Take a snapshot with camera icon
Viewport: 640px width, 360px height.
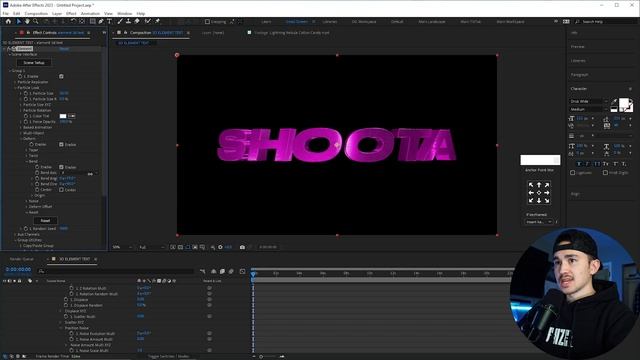242,247
